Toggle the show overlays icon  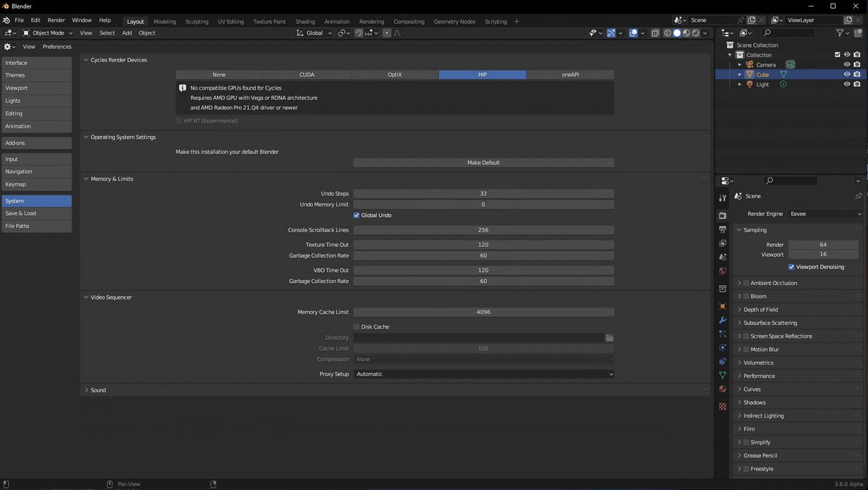point(633,33)
